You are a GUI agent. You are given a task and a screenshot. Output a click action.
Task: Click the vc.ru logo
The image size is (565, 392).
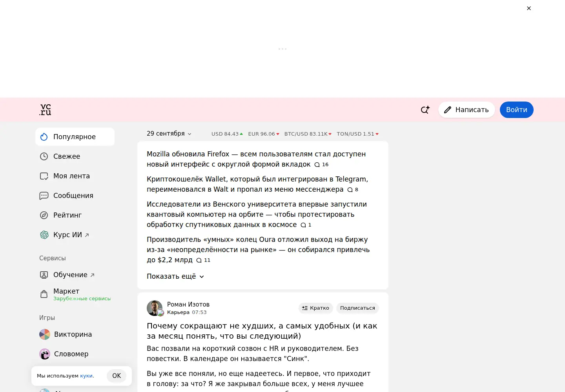46,110
